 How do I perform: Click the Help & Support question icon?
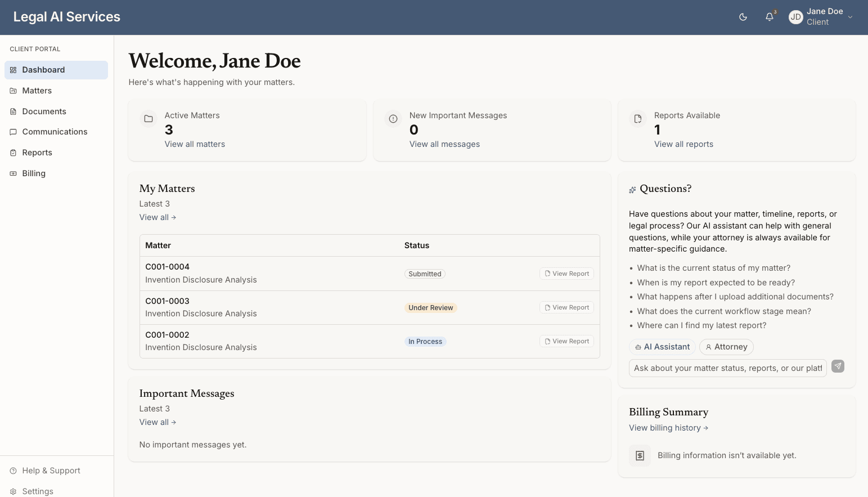tap(13, 471)
